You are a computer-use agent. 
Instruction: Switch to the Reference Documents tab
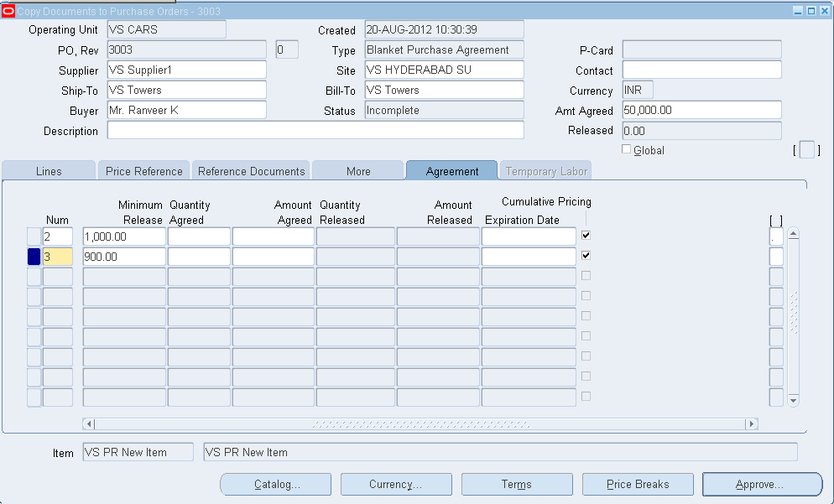tap(251, 170)
